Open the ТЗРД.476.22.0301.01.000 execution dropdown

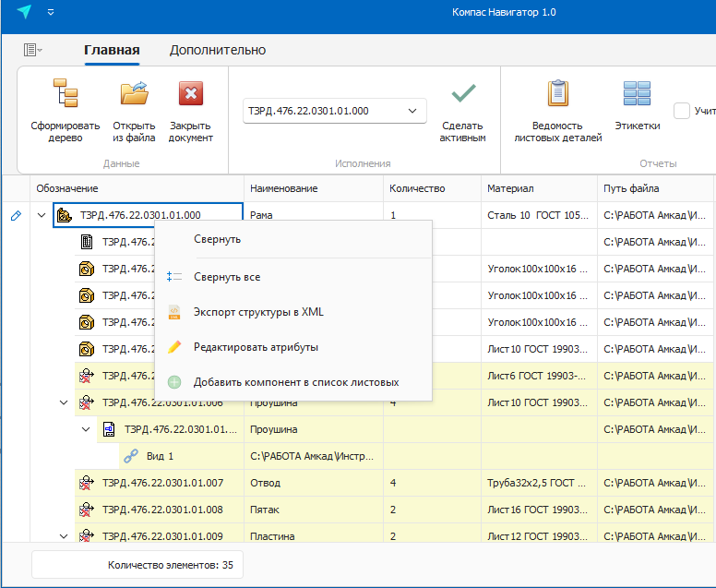pyautogui.click(x=412, y=111)
